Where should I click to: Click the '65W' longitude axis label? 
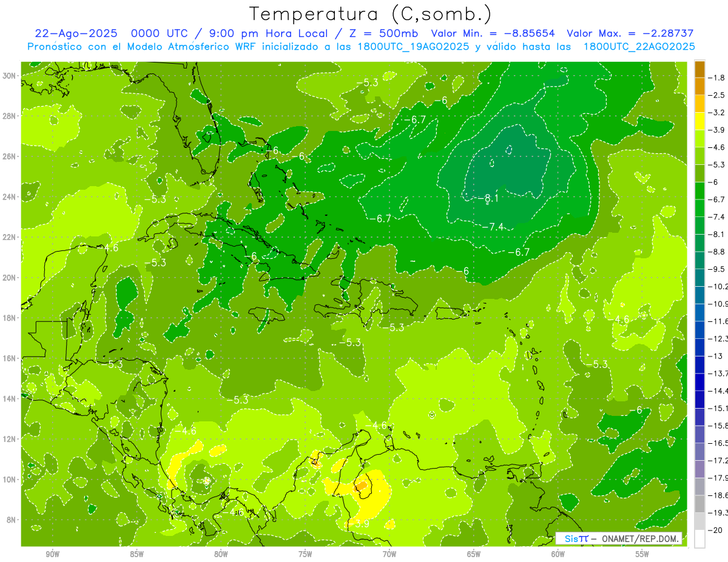474,554
